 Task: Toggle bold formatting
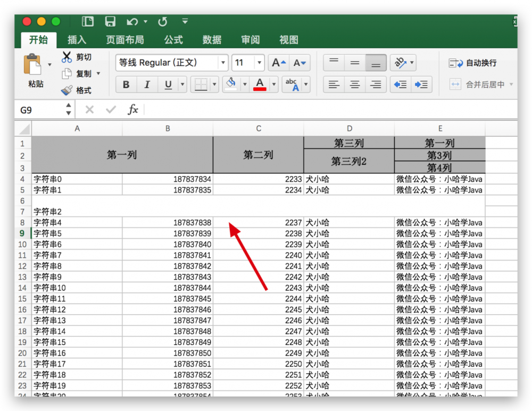(x=126, y=84)
